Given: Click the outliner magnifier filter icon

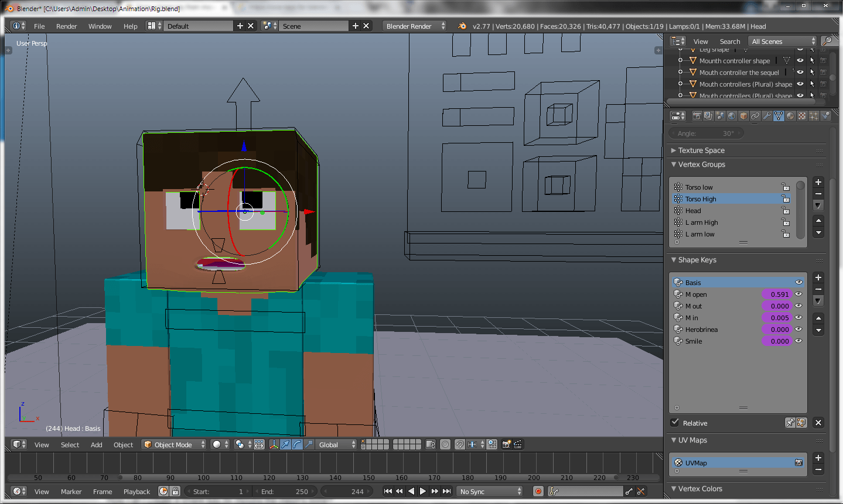Looking at the screenshot, I should point(827,41).
